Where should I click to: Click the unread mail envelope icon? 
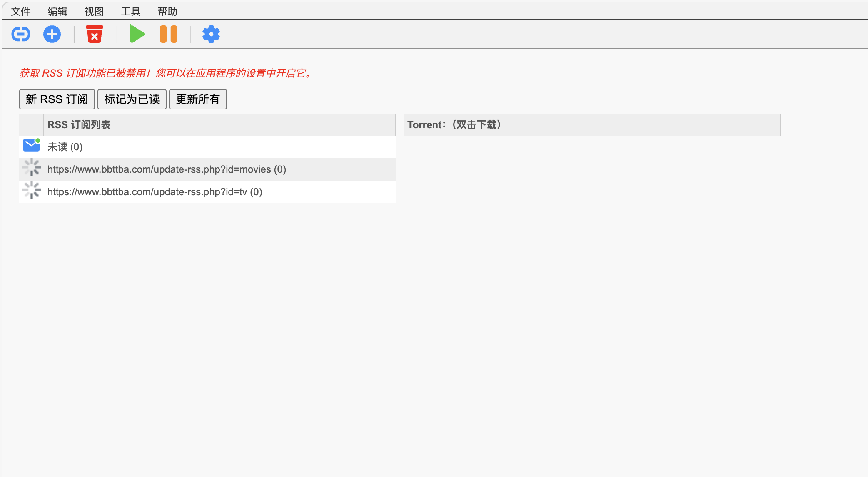point(31,146)
